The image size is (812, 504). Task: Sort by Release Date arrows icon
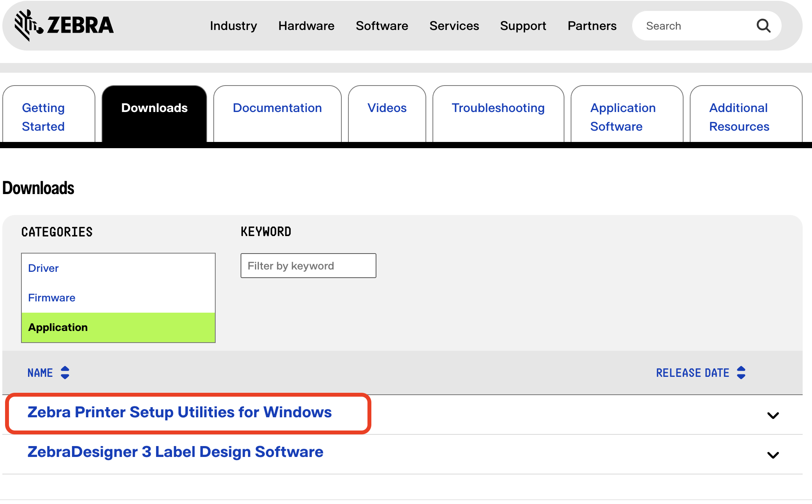(x=741, y=373)
